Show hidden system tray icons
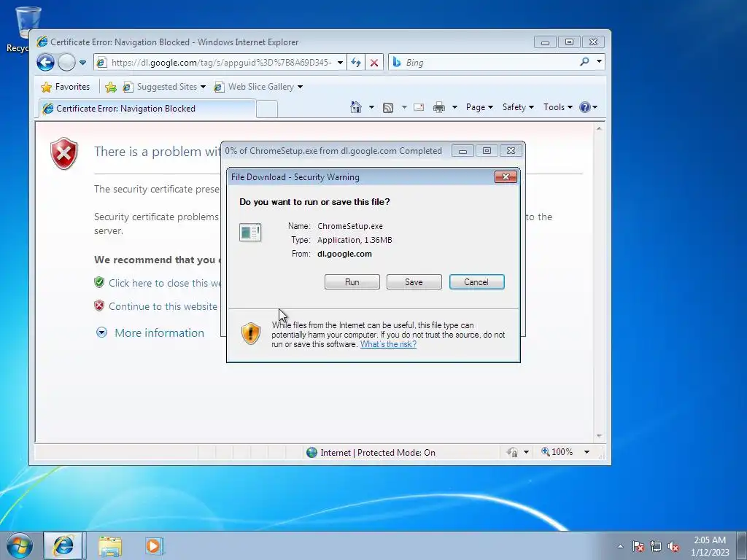 tap(620, 546)
